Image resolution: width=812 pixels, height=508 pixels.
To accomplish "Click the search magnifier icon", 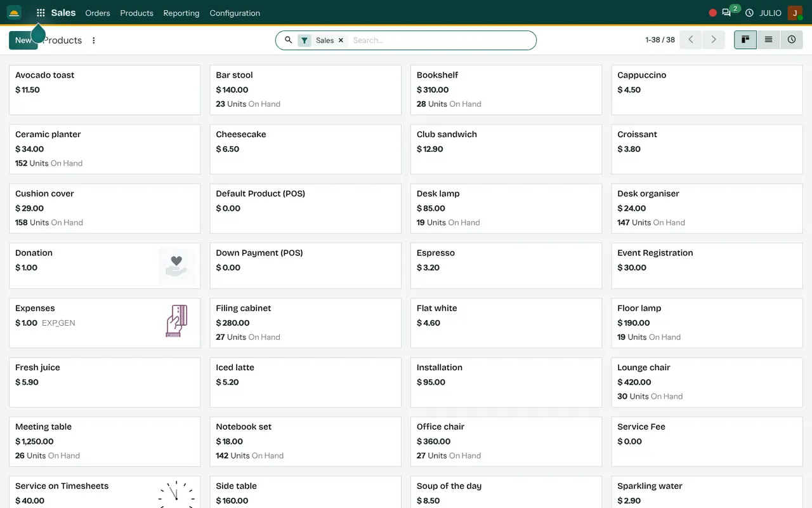I will tap(288, 40).
